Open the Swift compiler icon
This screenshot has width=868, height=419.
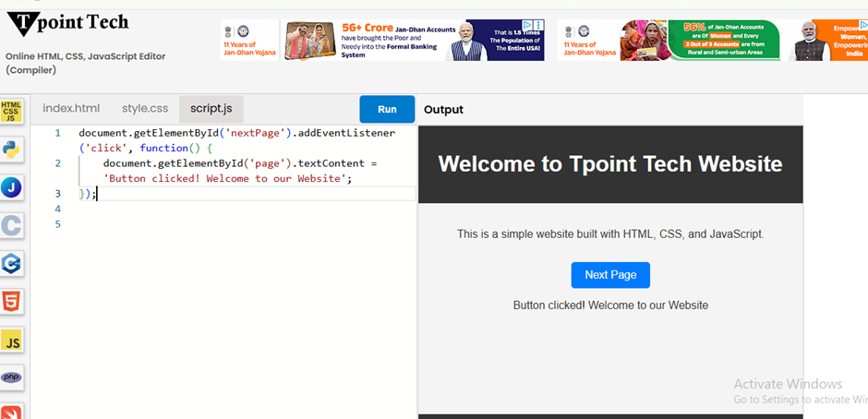[x=11, y=412]
